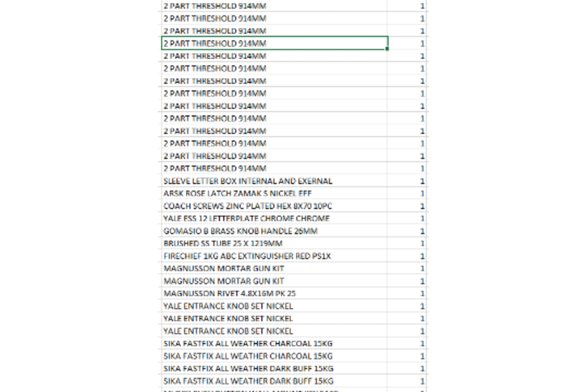This screenshot has width=588, height=392.
Task: Select quantity 1 beside SLEEVE LETTER BOX row
Action: click(407, 181)
